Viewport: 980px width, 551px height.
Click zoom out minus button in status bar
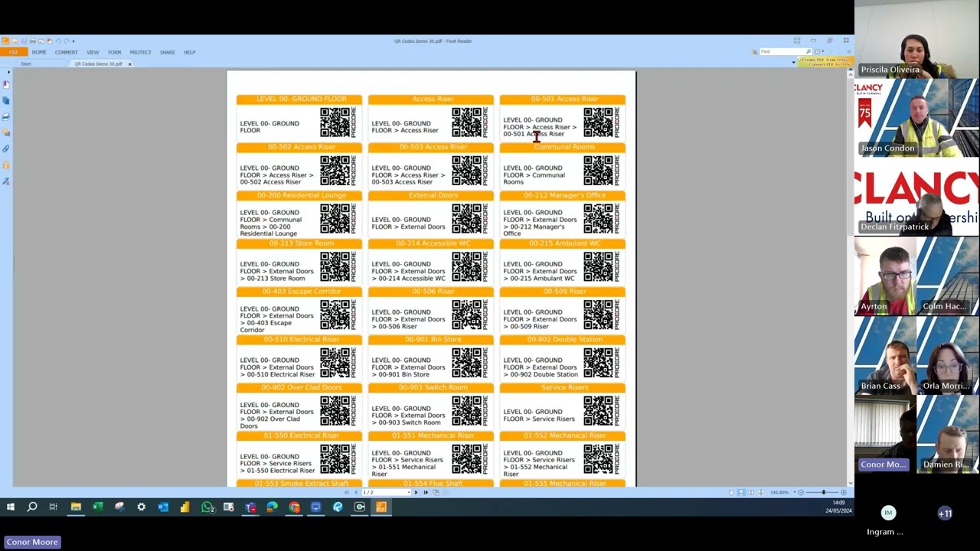click(801, 492)
